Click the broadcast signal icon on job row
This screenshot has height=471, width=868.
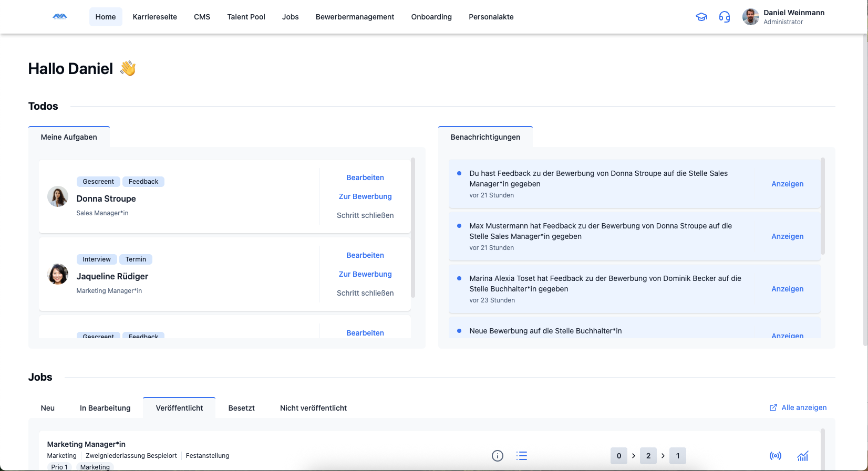pos(775,456)
